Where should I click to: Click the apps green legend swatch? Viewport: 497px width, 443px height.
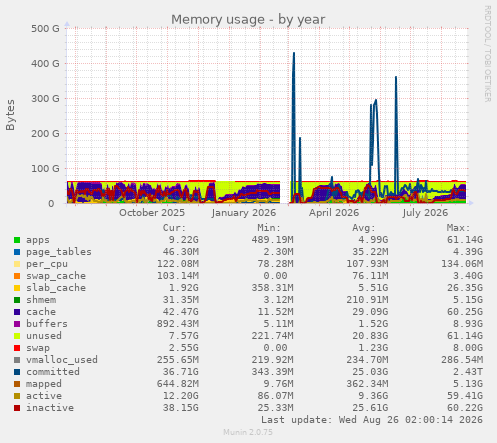coord(17,240)
